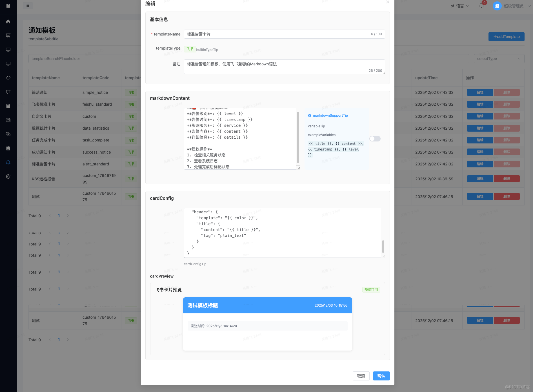This screenshot has height=392, width=533.
Task: Click the blank easel board sidebar icon
Action: coord(8,92)
